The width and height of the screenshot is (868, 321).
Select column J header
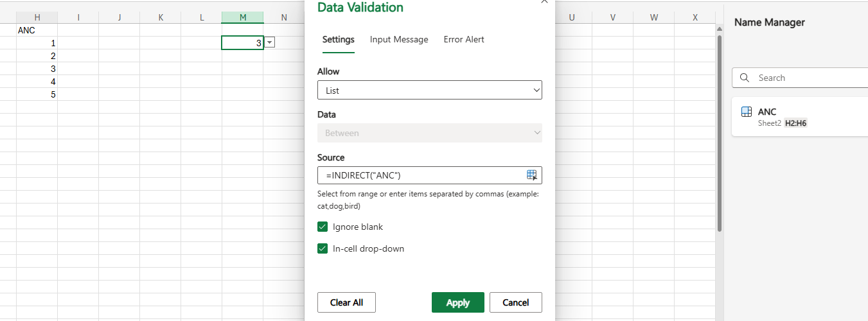(x=120, y=17)
